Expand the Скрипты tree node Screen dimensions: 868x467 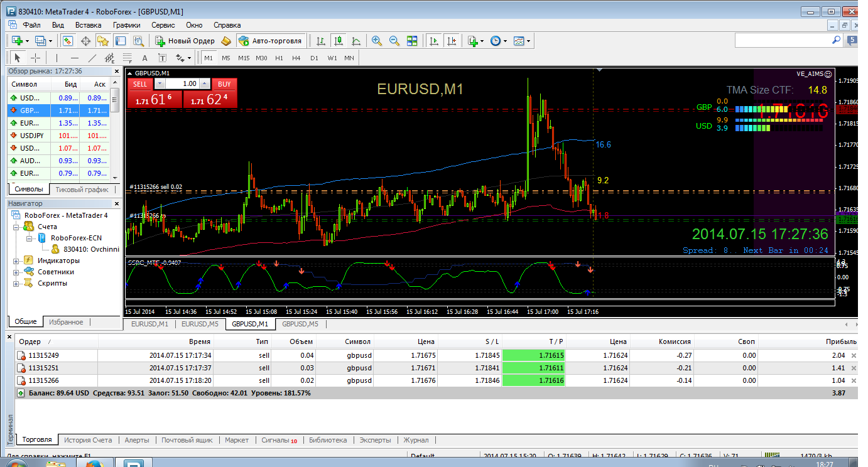(17, 283)
